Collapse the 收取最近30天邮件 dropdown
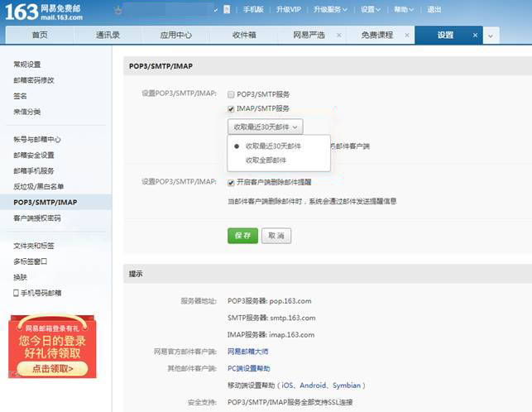Viewport: 532px width, 412px height. [x=265, y=126]
